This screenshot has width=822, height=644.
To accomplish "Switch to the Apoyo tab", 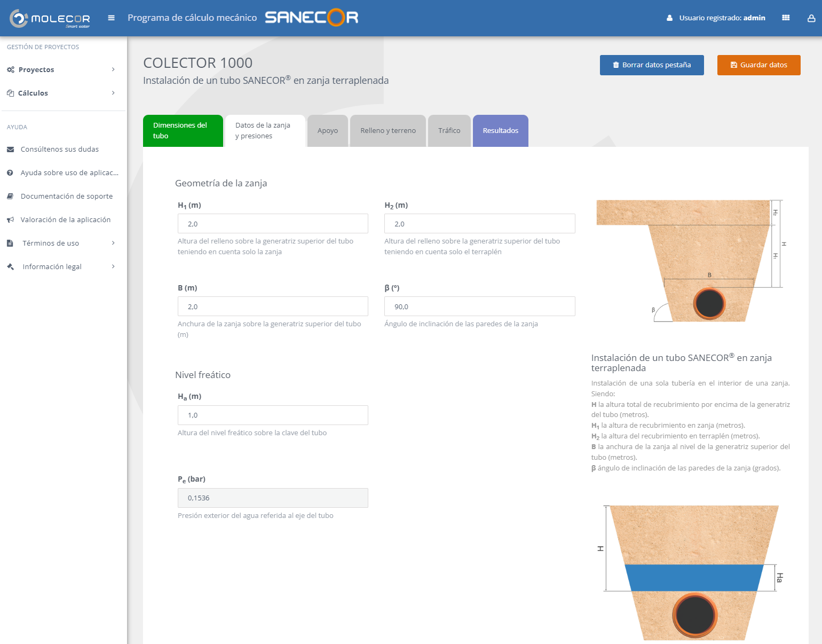I will 328,131.
